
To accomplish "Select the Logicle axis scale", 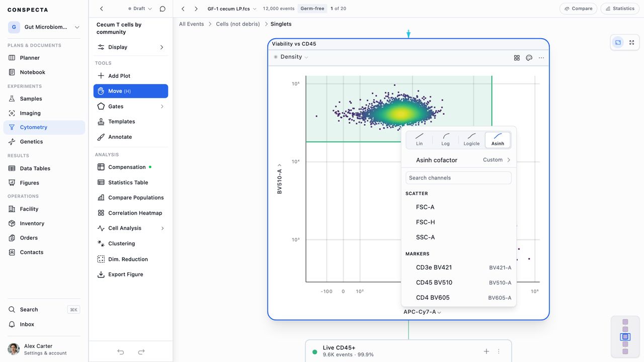I will click(x=471, y=140).
